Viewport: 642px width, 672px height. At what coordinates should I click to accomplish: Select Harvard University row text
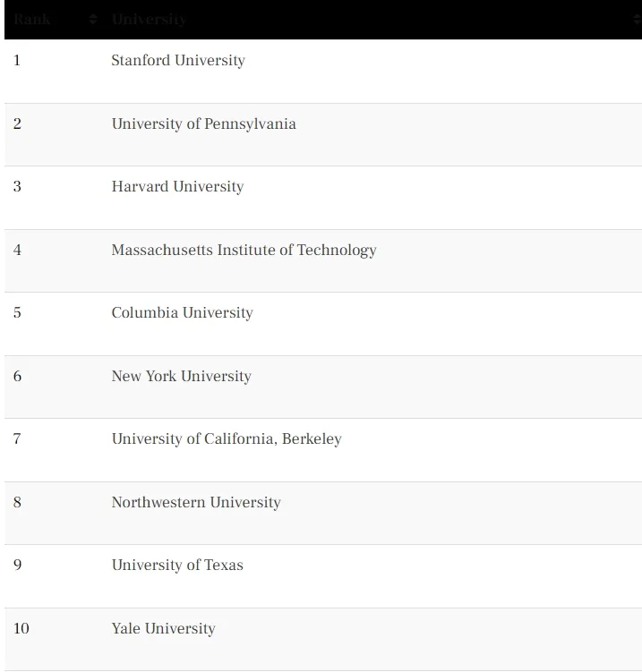[x=177, y=187]
